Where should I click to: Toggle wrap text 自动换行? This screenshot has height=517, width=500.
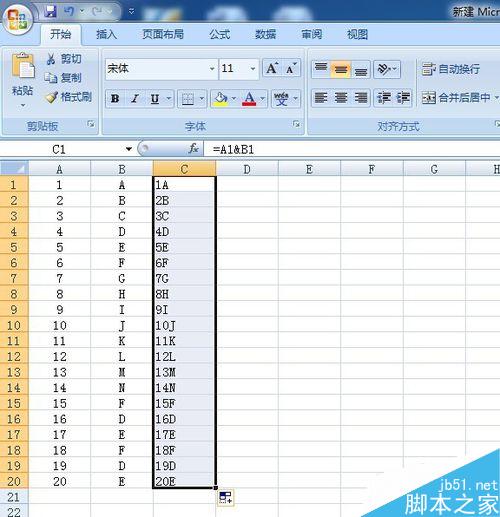click(451, 69)
